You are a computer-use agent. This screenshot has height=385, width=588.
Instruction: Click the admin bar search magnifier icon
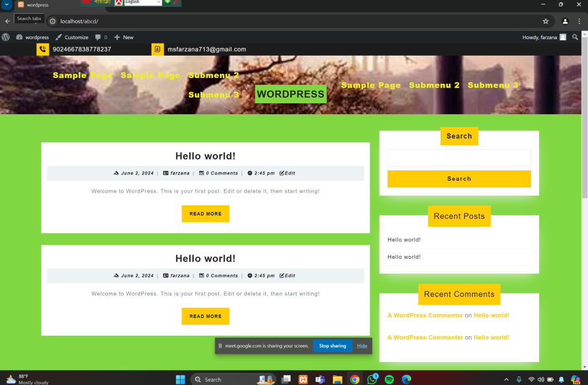575,37
